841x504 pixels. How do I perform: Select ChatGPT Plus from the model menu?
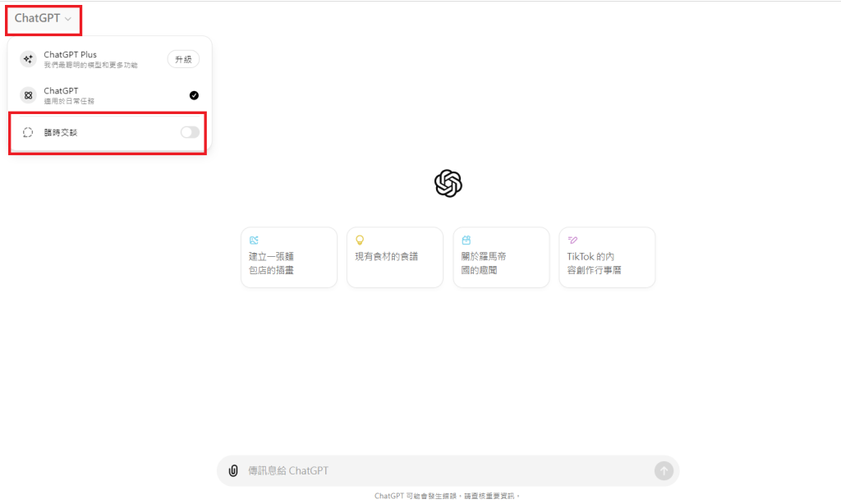pyautogui.click(x=90, y=58)
